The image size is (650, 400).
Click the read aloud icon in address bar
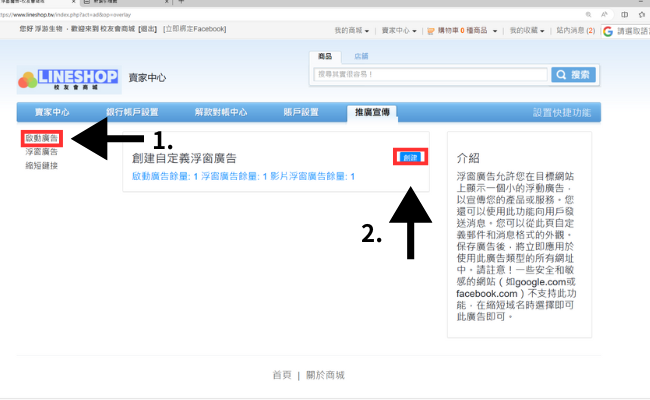coord(604,15)
